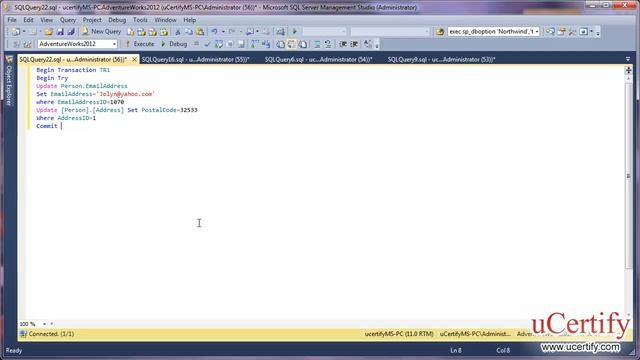This screenshot has width=640, height=360.
Task: Click the Save All icon
Action: (x=71, y=31)
